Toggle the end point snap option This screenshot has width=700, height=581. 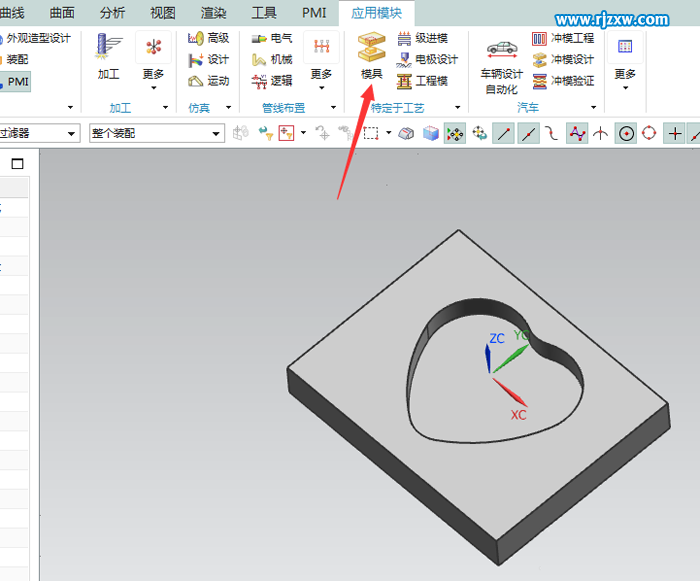pos(504,133)
